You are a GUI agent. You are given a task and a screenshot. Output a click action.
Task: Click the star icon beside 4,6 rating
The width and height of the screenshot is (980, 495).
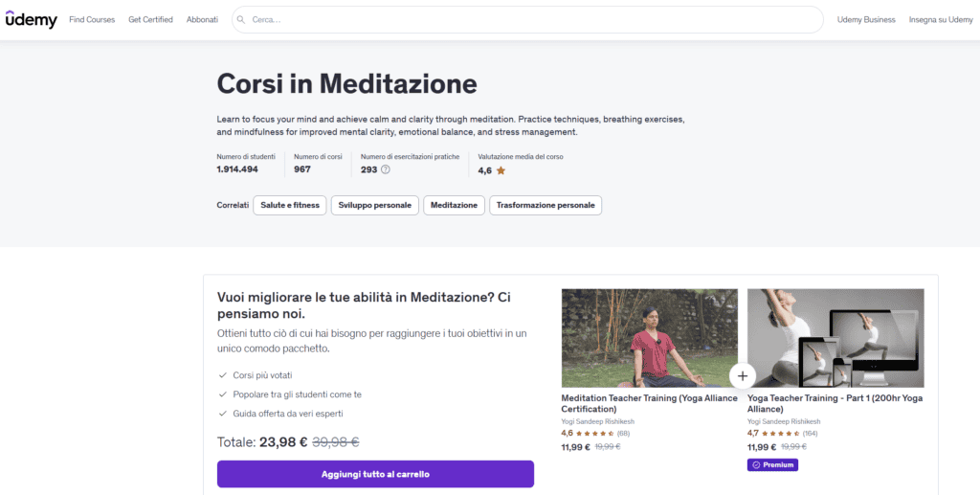pos(501,170)
